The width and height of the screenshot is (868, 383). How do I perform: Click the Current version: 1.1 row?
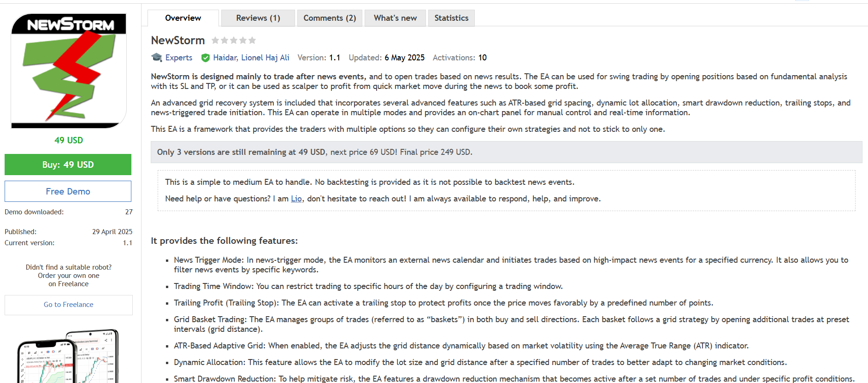69,243
